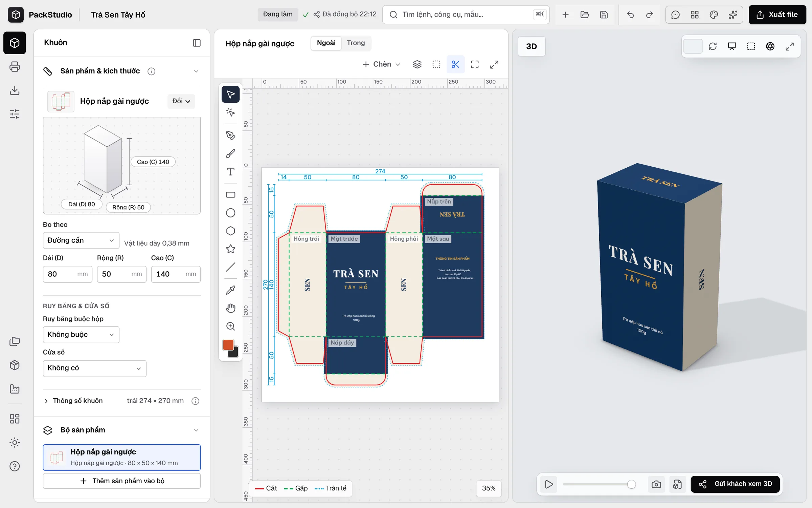Screen dimensions: 812x508
Task: Open the Chèn insert dropdown
Action: [x=381, y=64]
